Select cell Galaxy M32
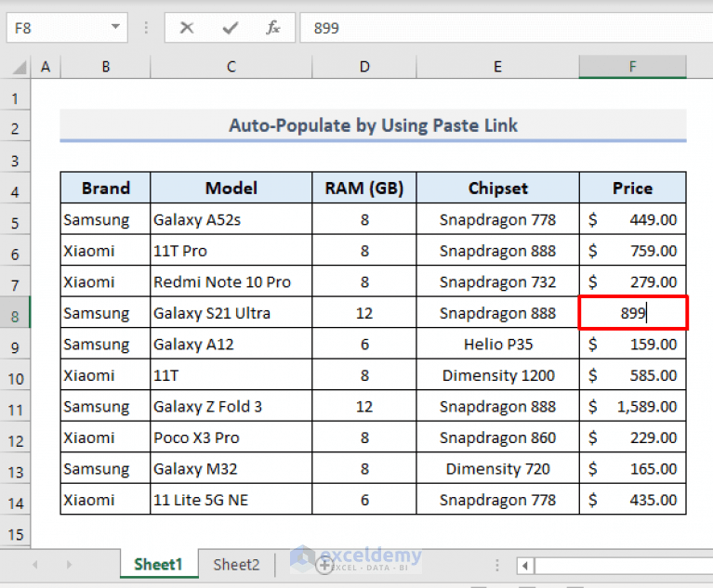 tap(231, 468)
